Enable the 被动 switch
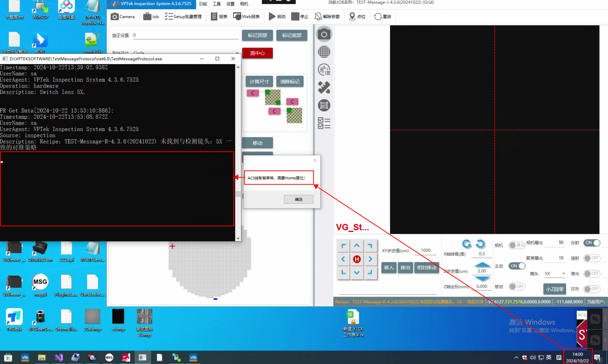 click(x=517, y=286)
